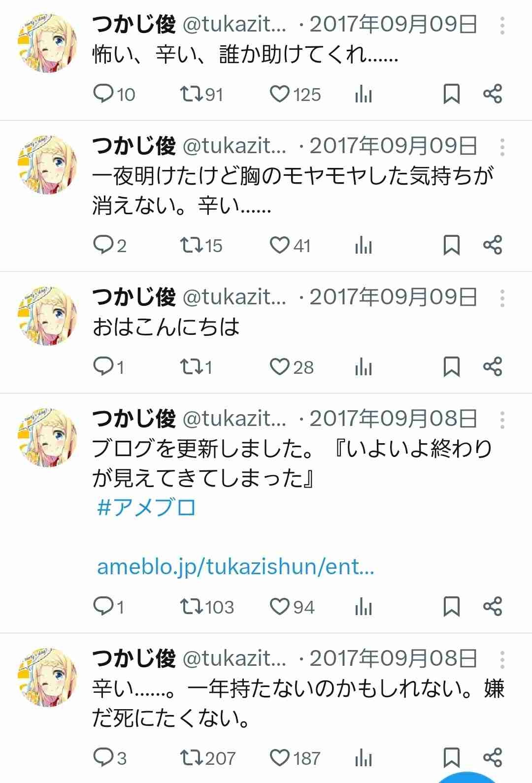Share the 一夜明けたけど tweet
532x783 pixels.
tap(492, 245)
